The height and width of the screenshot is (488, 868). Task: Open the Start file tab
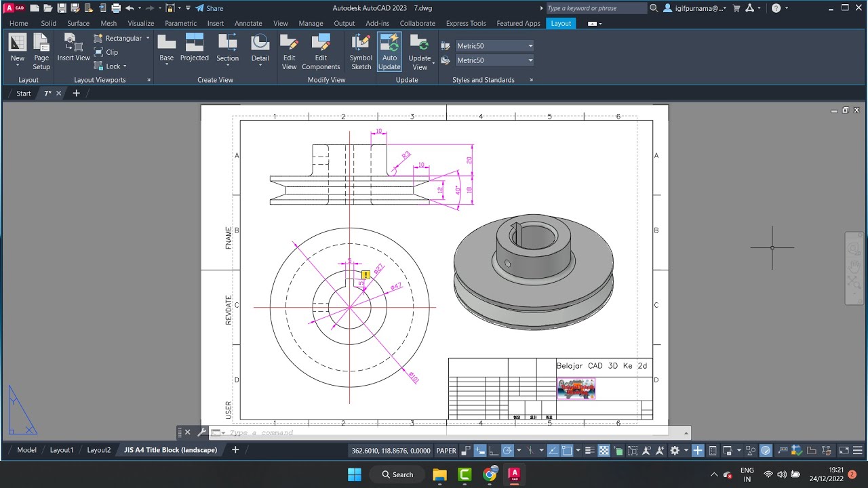(x=24, y=94)
